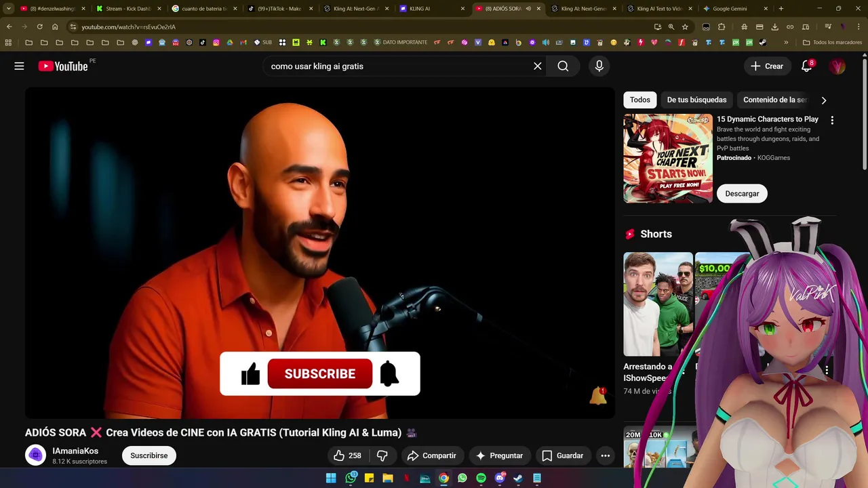Open more actions under the video

click(606, 455)
